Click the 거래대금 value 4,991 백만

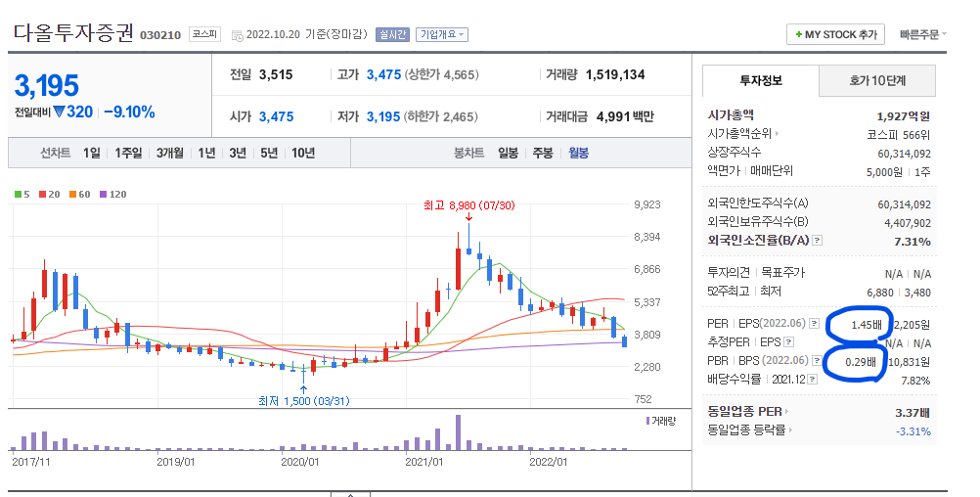626,116
